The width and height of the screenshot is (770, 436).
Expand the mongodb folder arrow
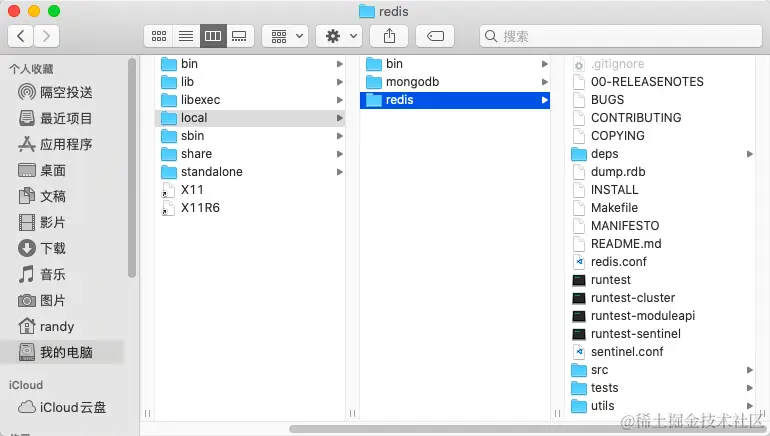coord(544,82)
